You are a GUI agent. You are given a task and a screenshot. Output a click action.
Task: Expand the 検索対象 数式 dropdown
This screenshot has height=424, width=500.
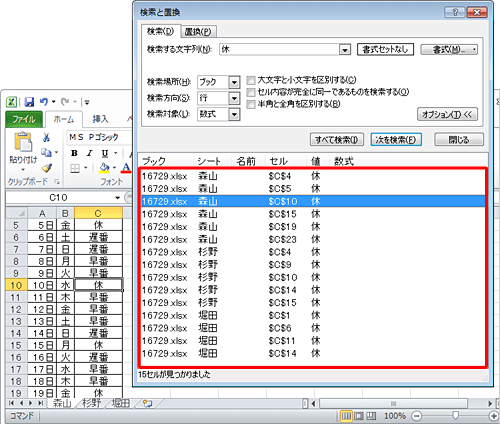pyautogui.click(x=234, y=114)
